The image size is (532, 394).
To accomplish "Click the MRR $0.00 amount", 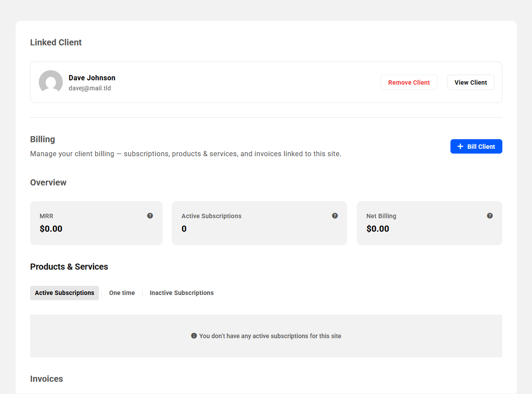I will [51, 229].
